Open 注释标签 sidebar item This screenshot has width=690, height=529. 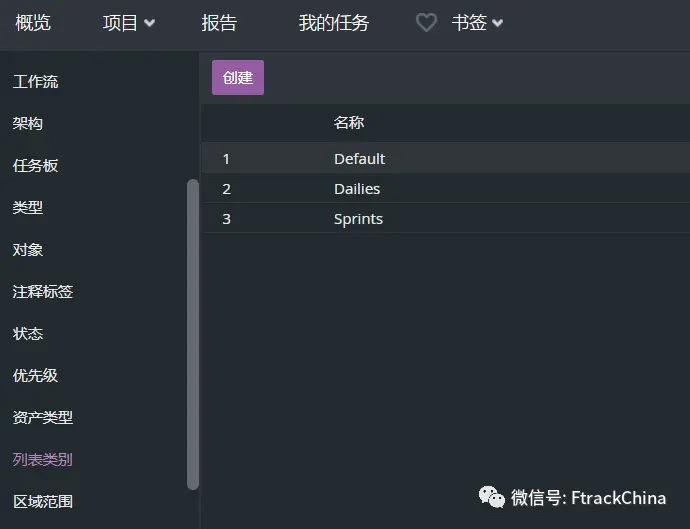[x=43, y=291]
